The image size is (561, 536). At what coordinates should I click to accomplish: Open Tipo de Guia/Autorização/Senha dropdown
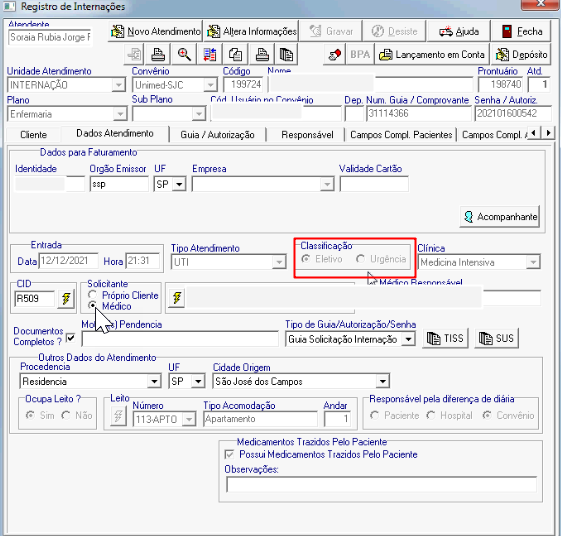point(408,339)
